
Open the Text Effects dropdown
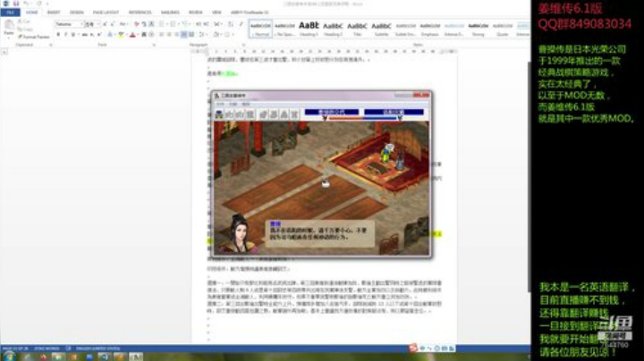[111, 35]
